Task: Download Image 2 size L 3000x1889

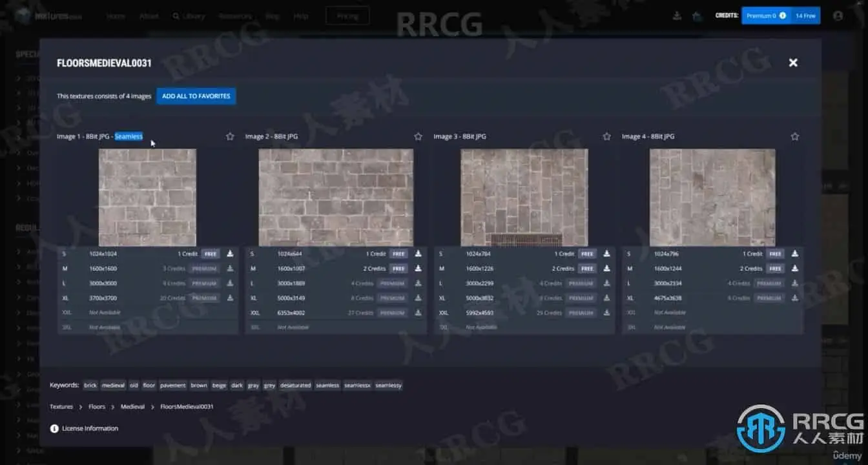Action: click(418, 284)
